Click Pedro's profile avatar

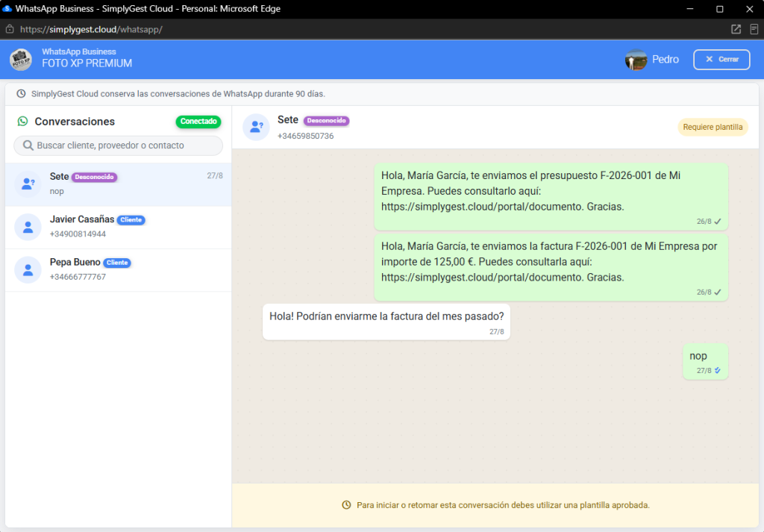click(636, 60)
